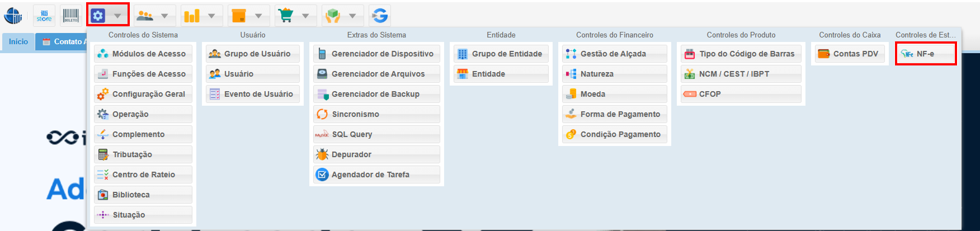Select the Contato tab
Viewport: 980px width, 231px height.
64,42
